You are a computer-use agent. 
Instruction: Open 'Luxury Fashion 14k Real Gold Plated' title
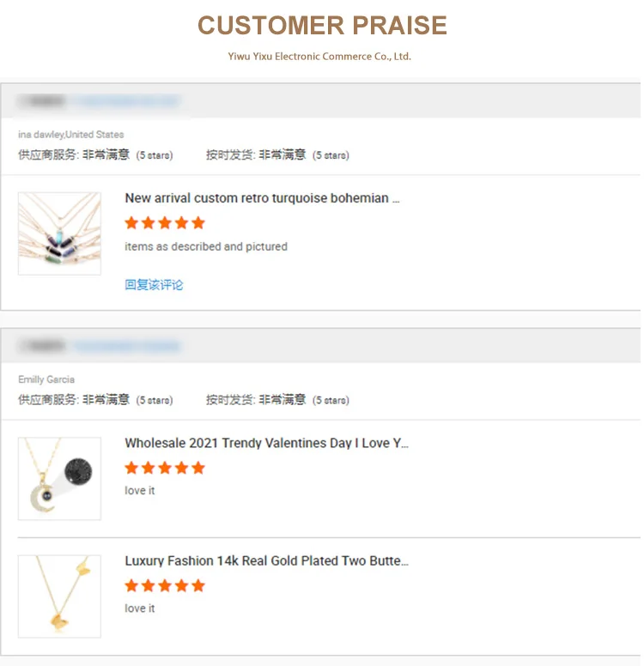(x=266, y=561)
